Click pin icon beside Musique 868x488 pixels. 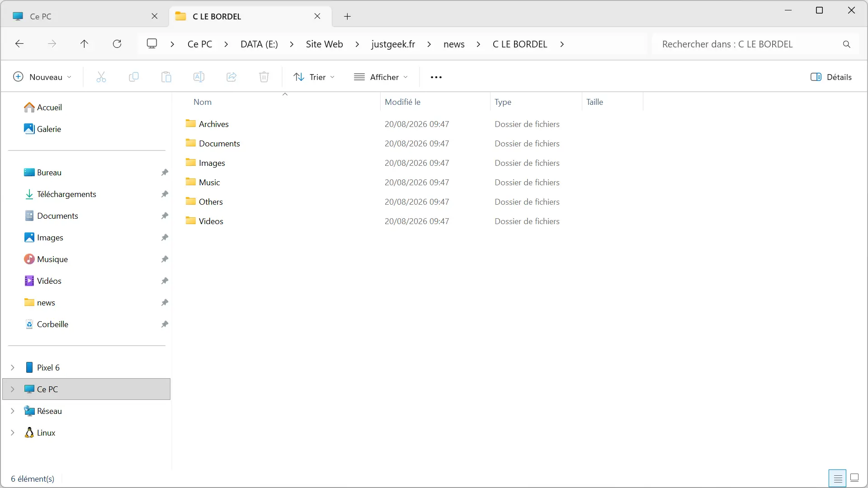(x=165, y=259)
